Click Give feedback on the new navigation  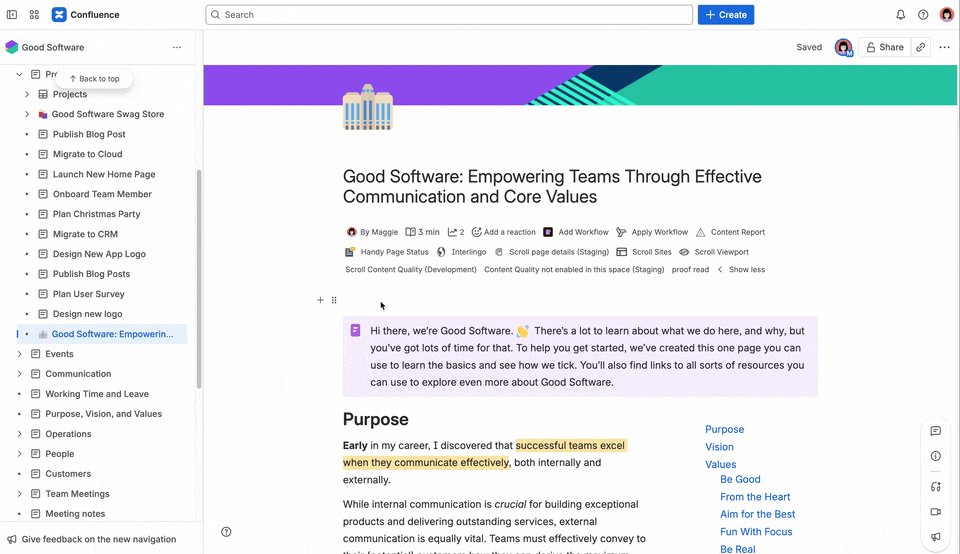coord(92,539)
